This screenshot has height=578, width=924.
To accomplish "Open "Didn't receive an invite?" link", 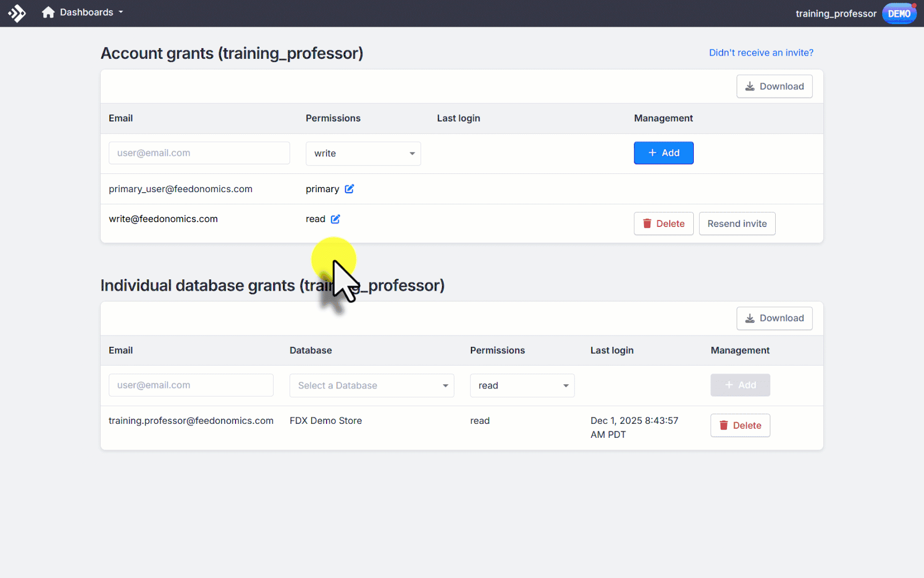I will pos(761,52).
